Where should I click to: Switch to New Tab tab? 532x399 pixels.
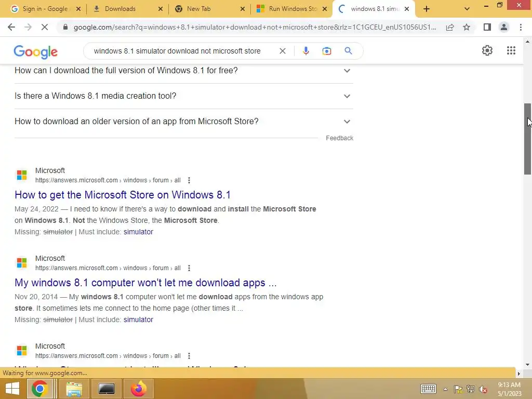coord(210,9)
